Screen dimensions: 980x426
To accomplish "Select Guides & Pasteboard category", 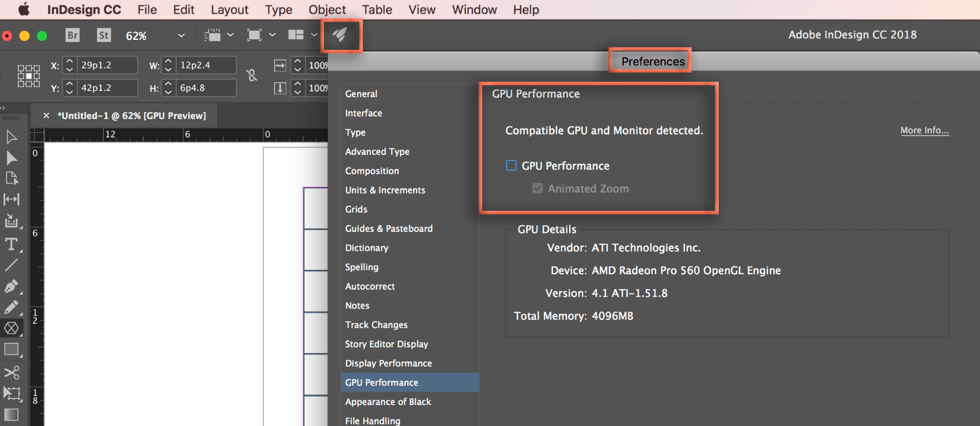I will click(x=389, y=229).
